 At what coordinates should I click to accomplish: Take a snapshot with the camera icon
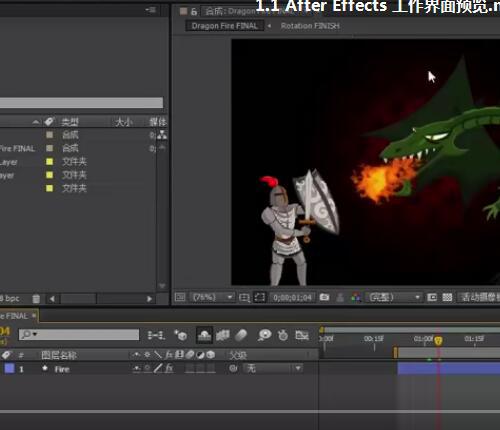click(324, 297)
